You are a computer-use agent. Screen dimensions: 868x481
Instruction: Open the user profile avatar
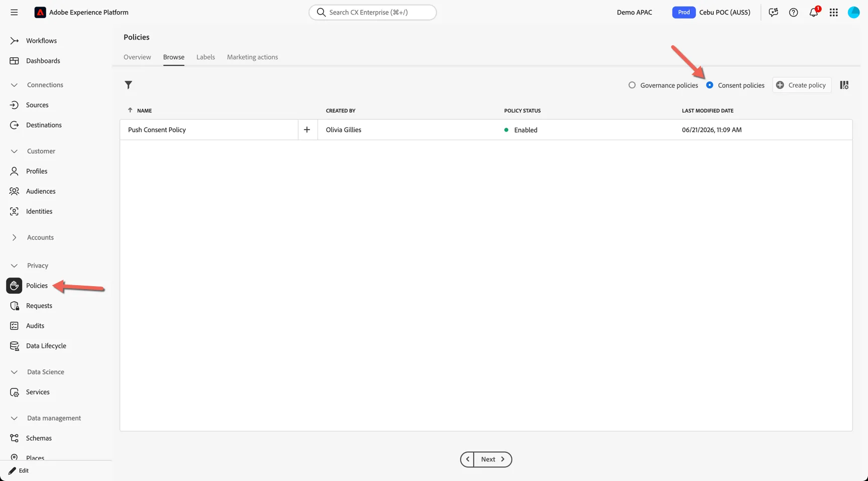[x=854, y=13]
